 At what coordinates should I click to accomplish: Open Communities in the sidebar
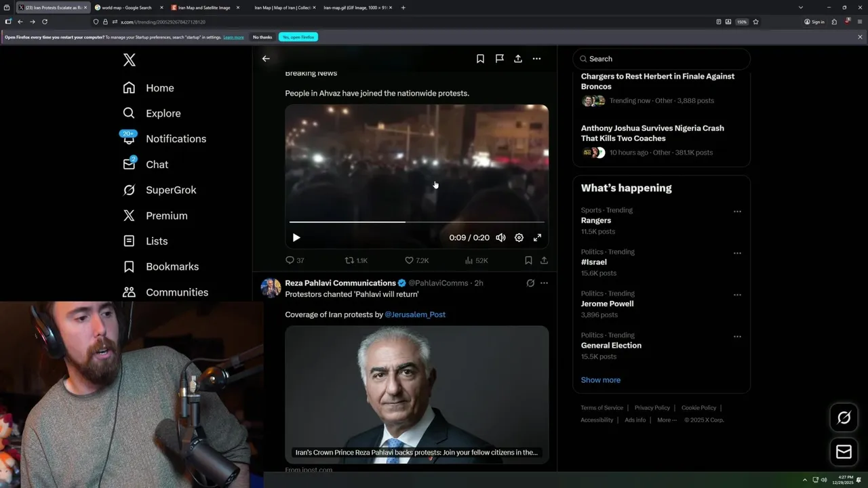coord(165,292)
